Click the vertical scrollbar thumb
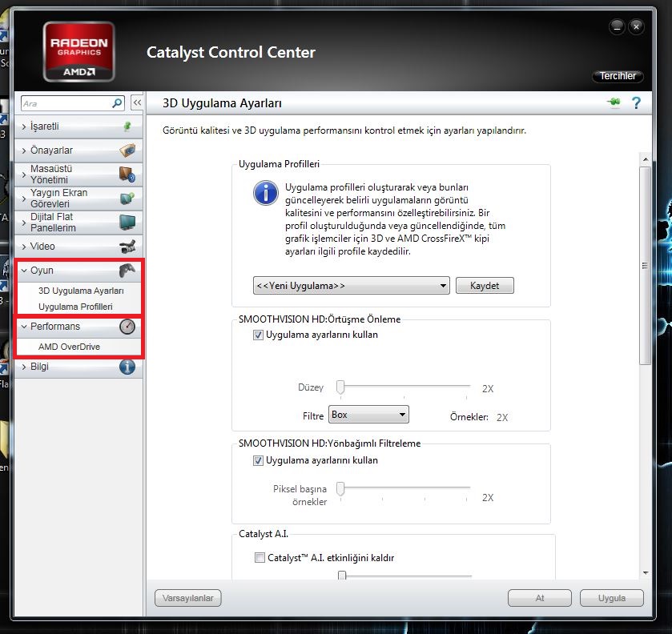Image resolution: width=672 pixels, height=634 pixels. [x=645, y=266]
